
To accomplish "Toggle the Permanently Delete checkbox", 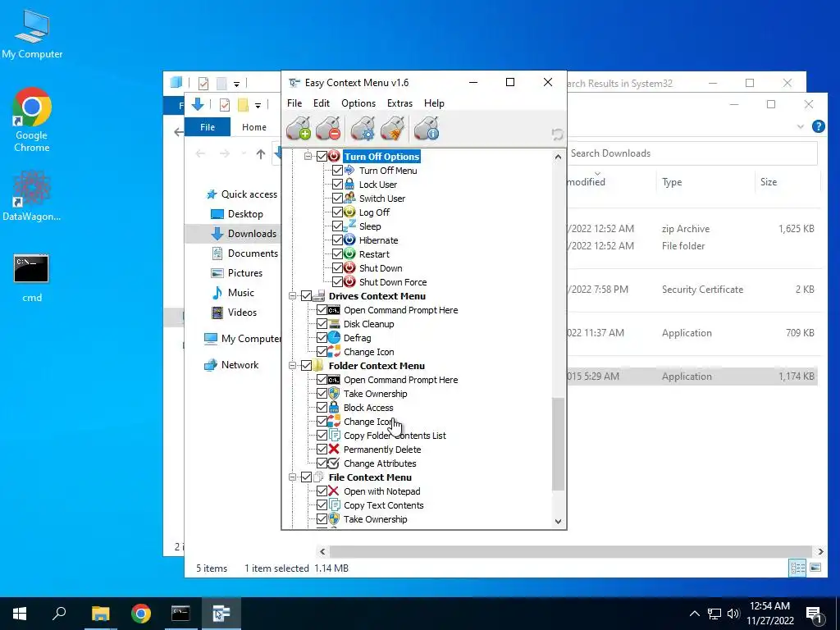I will pyautogui.click(x=322, y=449).
